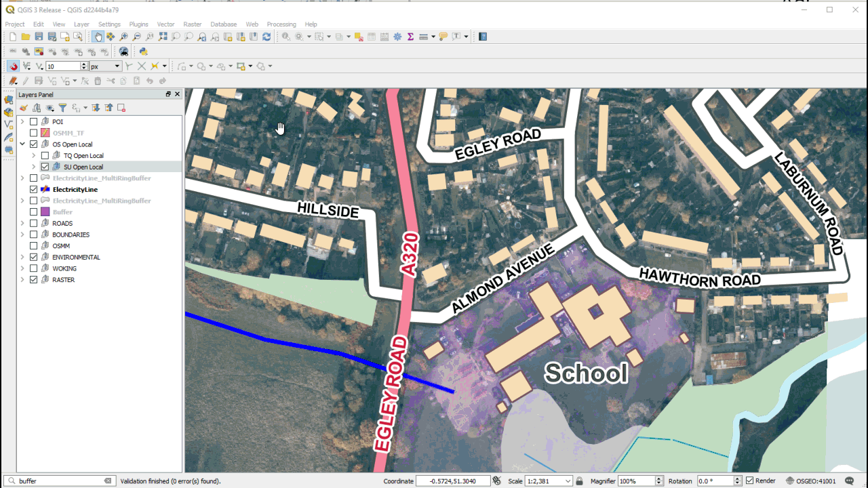Click the Pan Map to Selection icon
The width and height of the screenshot is (868, 488).
pyautogui.click(x=111, y=37)
